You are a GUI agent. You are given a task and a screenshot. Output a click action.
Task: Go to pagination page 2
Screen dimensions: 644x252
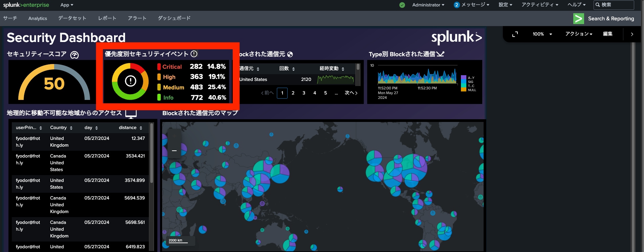coord(293,93)
